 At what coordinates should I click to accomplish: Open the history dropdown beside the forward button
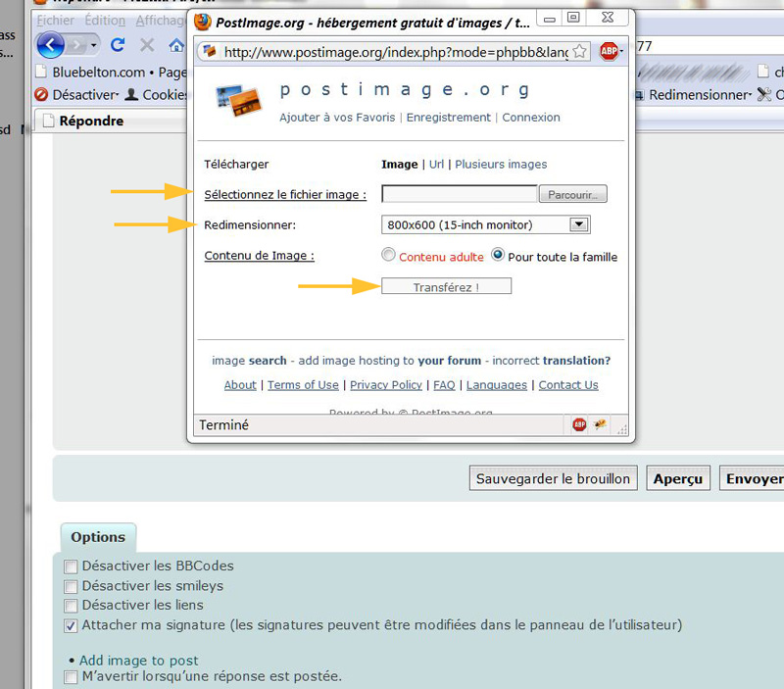click(x=93, y=46)
